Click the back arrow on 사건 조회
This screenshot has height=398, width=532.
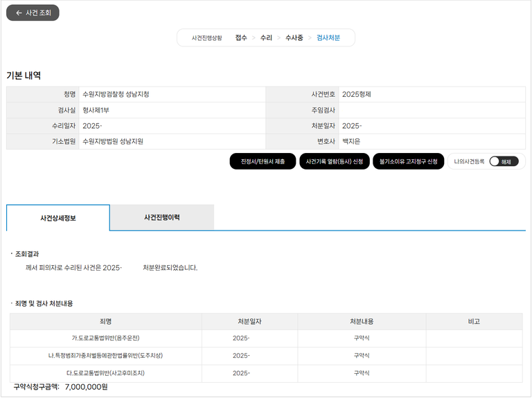(19, 13)
